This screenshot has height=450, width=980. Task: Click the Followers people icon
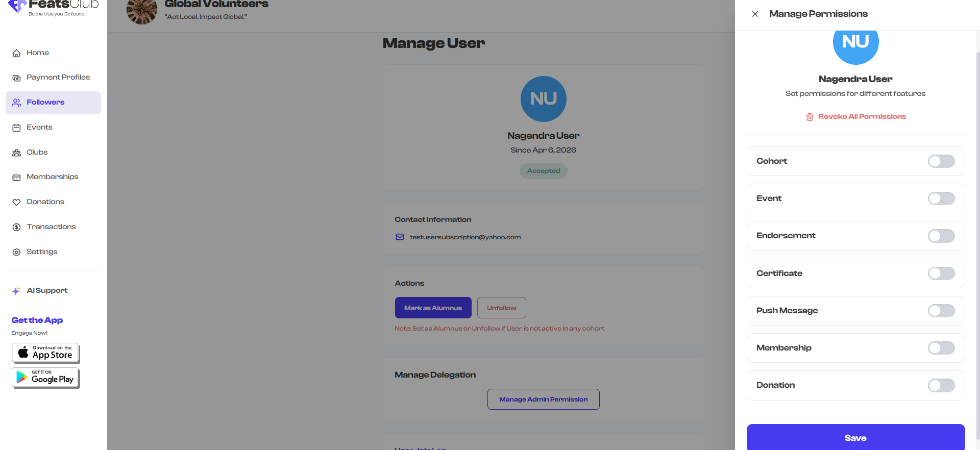16,103
